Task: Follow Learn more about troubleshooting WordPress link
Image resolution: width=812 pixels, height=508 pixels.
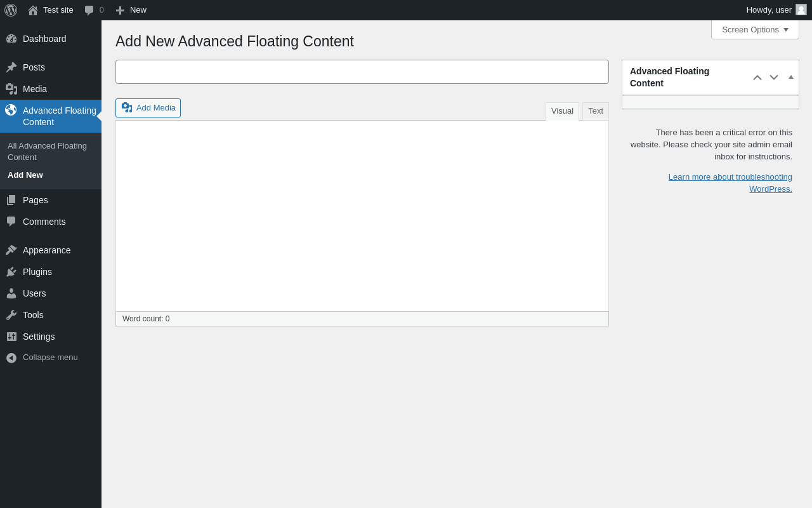Action: [730, 183]
